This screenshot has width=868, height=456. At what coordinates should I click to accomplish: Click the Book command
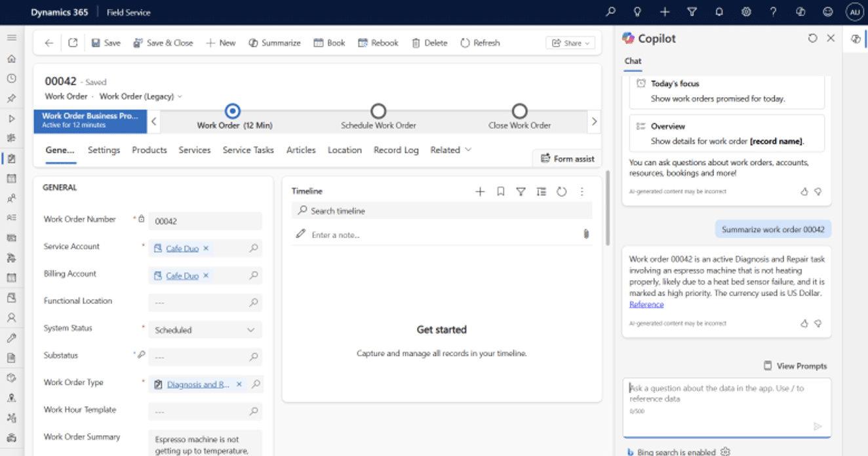[x=329, y=43]
